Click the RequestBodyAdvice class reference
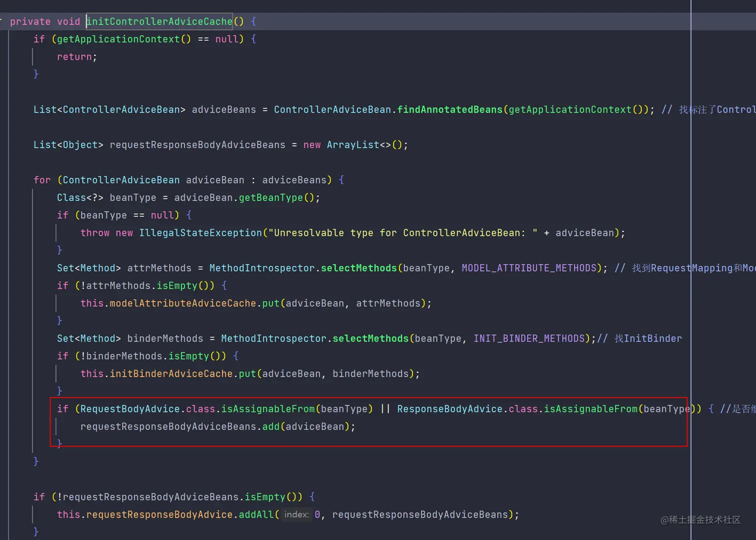This screenshot has width=756, height=540. (130, 409)
